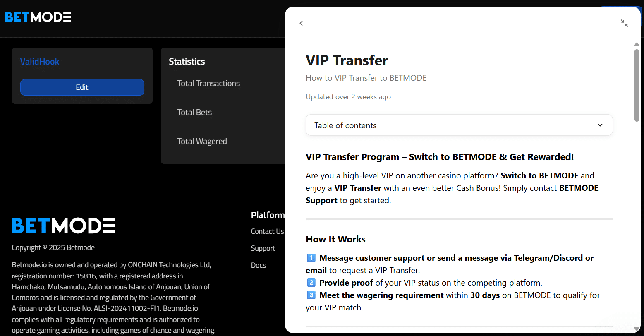
Task: Go back using the help panel arrow
Action: tap(301, 23)
